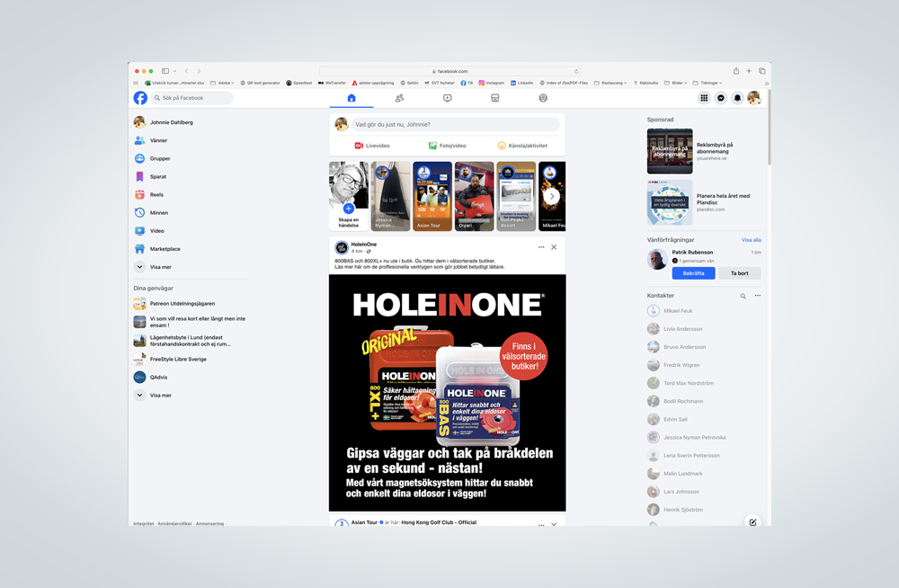Viewport: 899px width, 588px height.
Task: Click the Vad gör du just nu post field
Action: [455, 124]
